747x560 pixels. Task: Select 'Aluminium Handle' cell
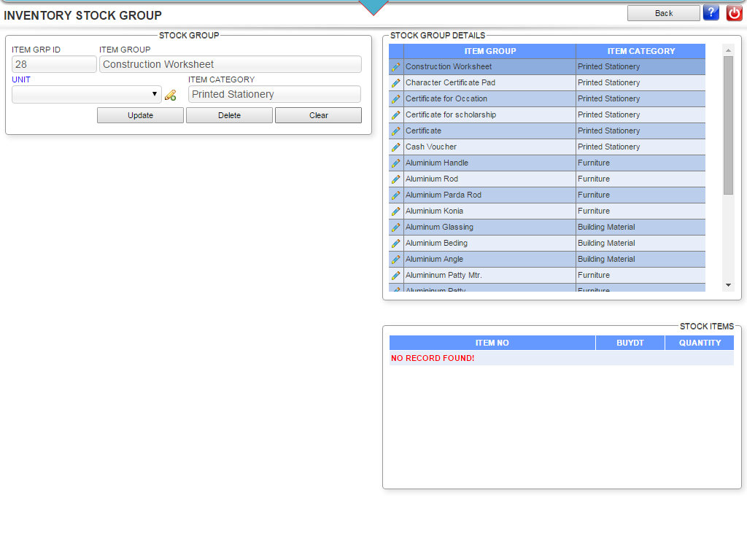[x=489, y=163]
